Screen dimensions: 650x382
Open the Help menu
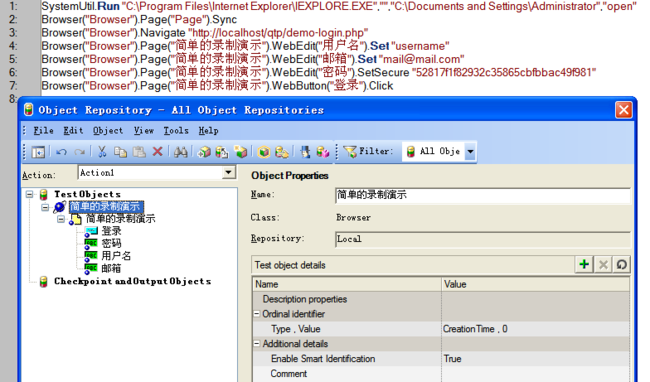click(x=208, y=131)
